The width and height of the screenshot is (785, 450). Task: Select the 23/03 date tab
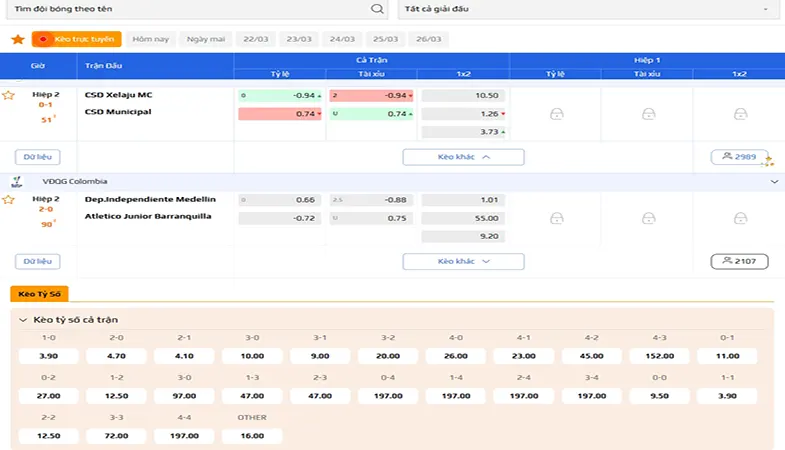pyautogui.click(x=299, y=39)
